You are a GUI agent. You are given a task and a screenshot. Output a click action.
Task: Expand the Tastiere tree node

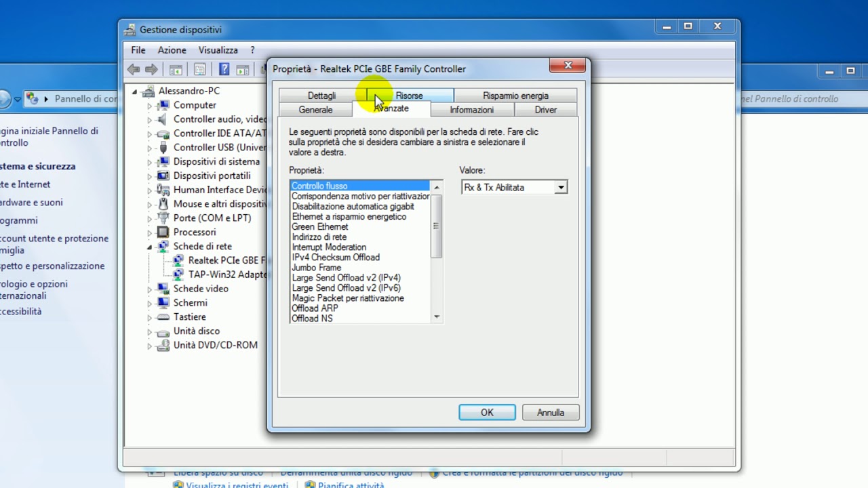point(150,317)
